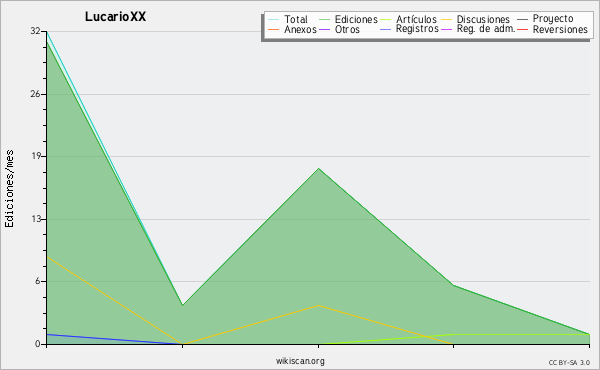Click the 0 value on y-axis
600x370 pixels.
coord(38,344)
